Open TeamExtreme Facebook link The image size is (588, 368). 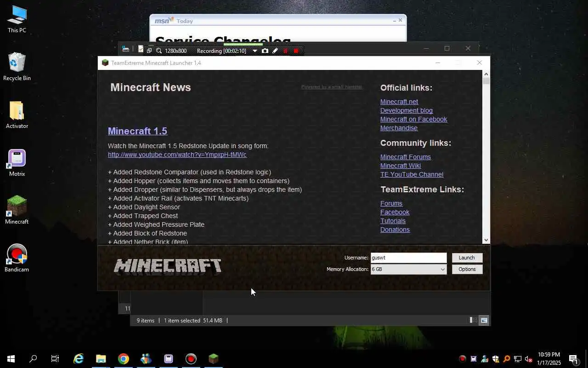coord(395,212)
